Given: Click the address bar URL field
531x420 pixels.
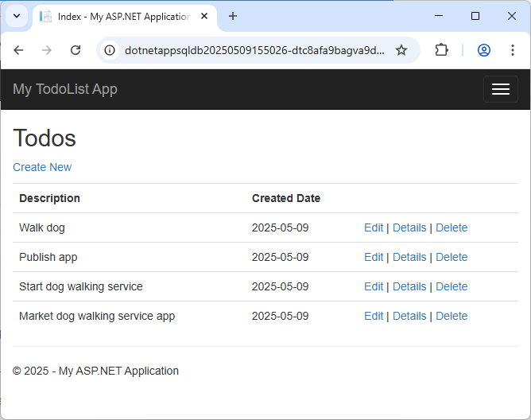Looking at the screenshot, I should 254,50.
